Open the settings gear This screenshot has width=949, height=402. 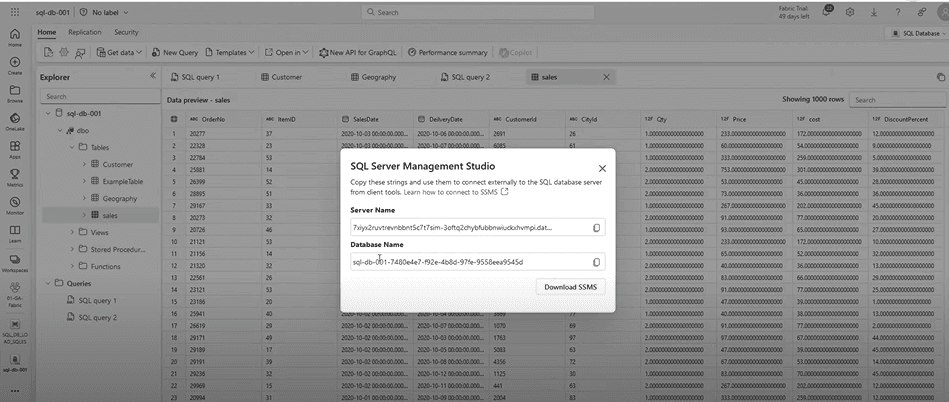850,12
